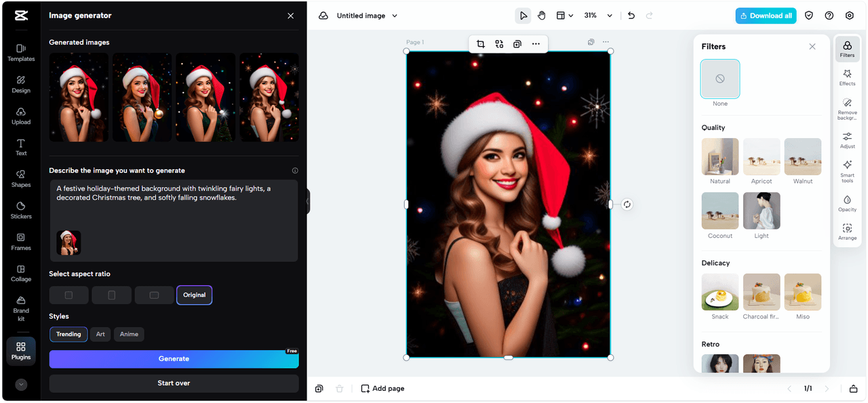Select the Text tool in the left sidebar
The image size is (868, 403).
point(21,147)
